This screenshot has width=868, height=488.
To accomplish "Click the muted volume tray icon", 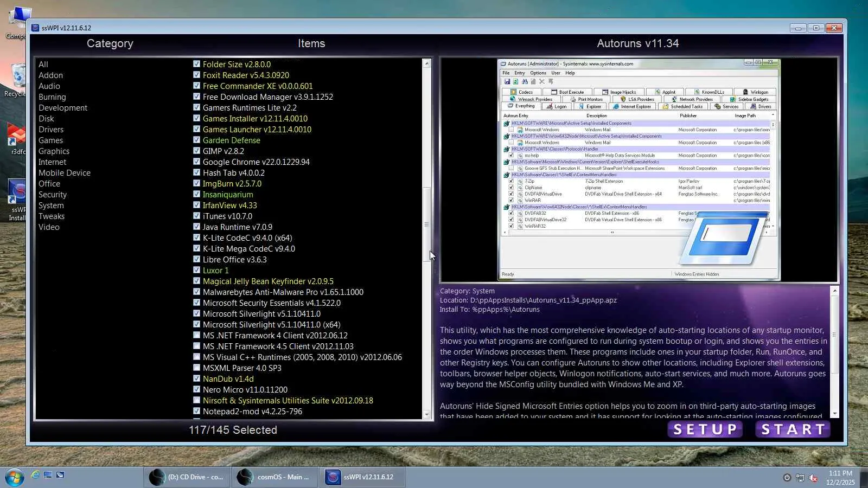I will [x=813, y=478].
